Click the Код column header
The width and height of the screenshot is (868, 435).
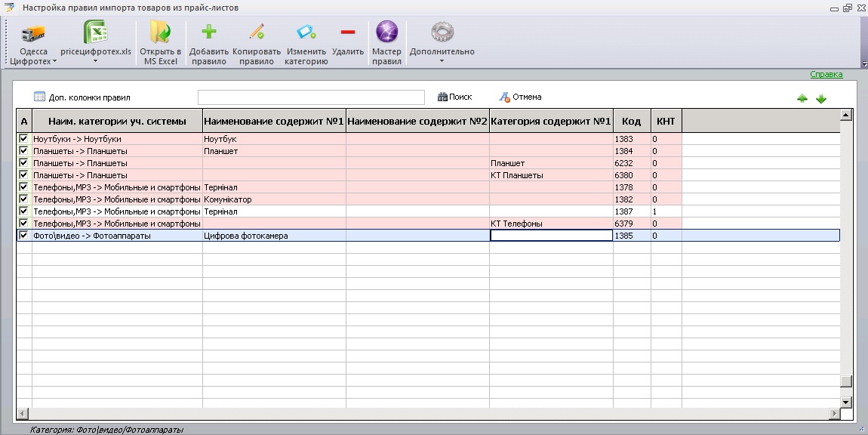(632, 122)
